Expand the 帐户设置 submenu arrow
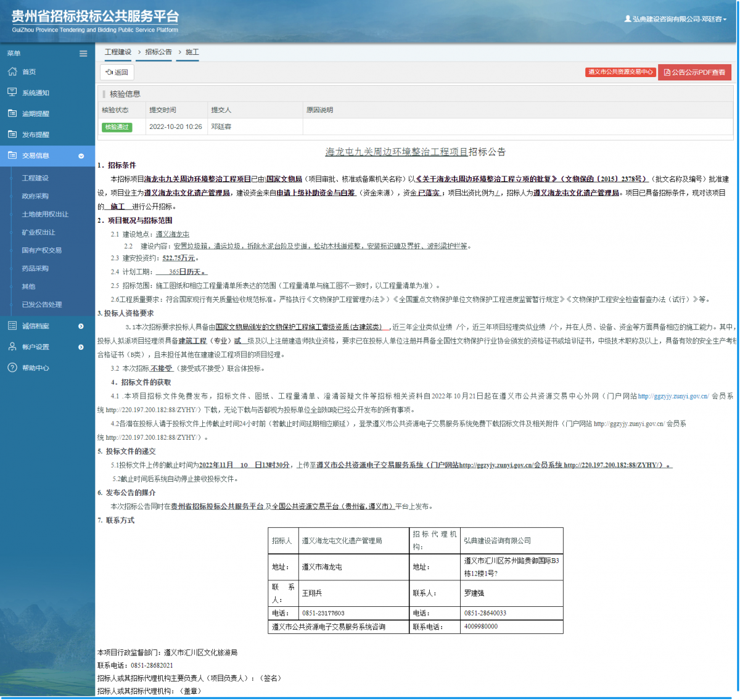The height and width of the screenshot is (700, 740). 81,347
